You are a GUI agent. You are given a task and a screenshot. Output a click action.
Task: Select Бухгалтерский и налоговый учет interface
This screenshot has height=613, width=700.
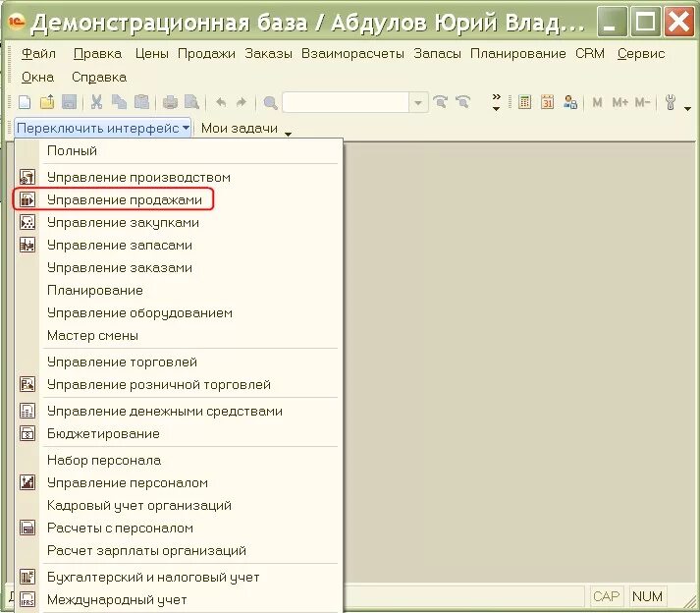(x=179, y=578)
